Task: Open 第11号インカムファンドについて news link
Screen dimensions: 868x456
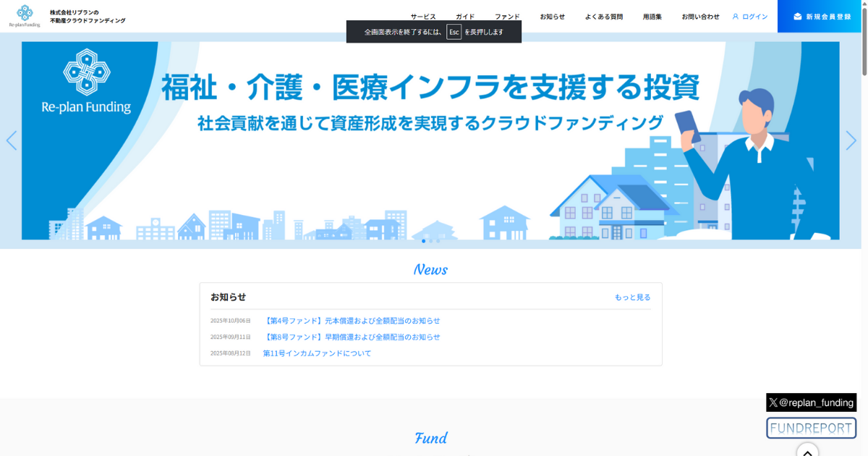Action: pos(317,353)
